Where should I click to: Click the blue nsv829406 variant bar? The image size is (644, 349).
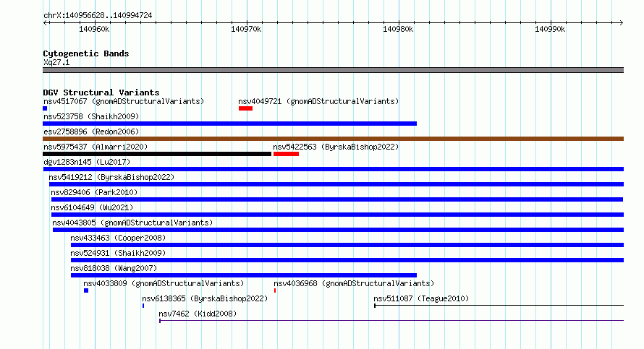336,199
